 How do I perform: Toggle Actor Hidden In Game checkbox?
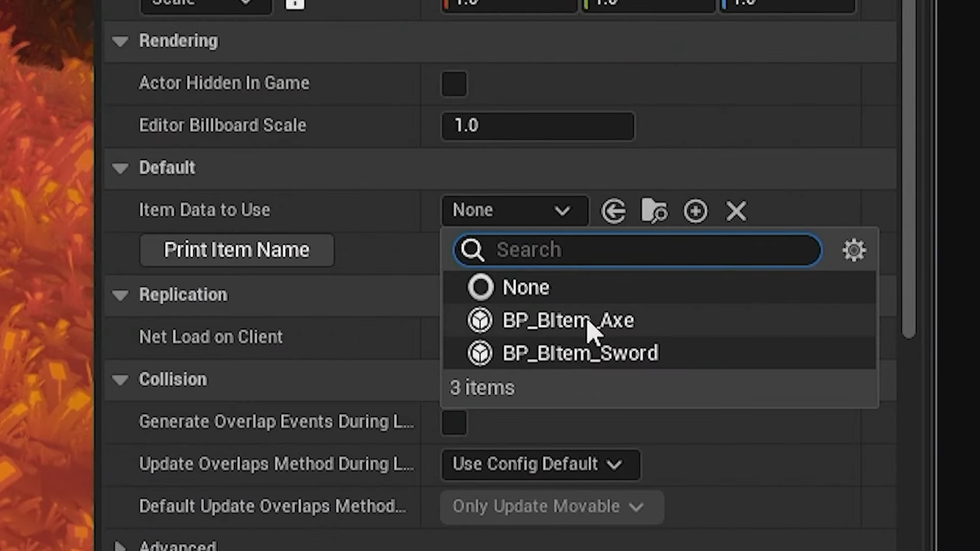pos(454,83)
